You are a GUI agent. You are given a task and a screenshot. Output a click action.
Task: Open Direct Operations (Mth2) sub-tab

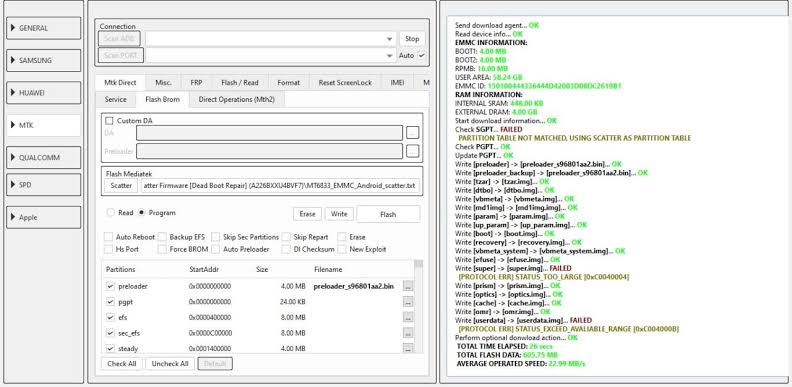(x=237, y=100)
